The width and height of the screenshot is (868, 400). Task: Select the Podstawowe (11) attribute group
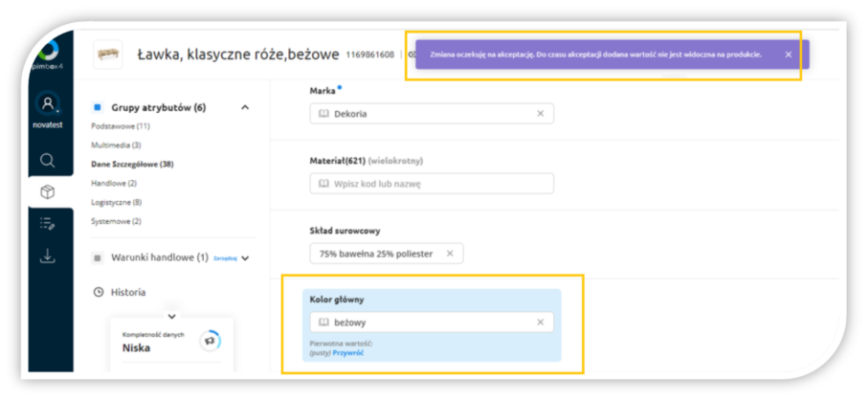pyautogui.click(x=120, y=126)
